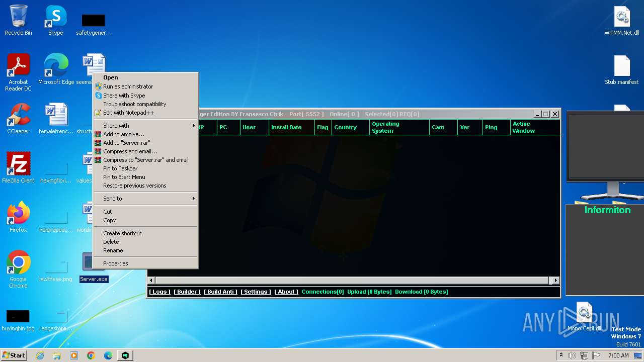Choose Add to "Server.rar"
This screenshot has width=644, height=362.
[x=146, y=143]
